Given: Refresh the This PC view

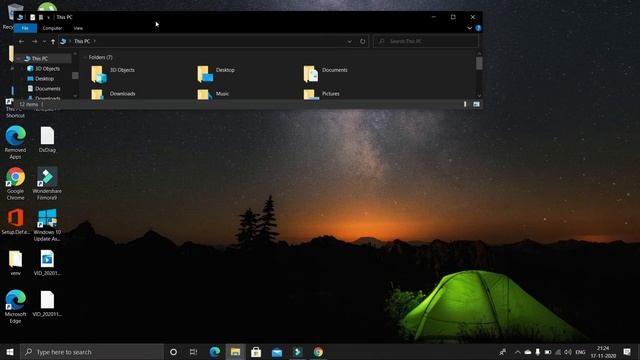Looking at the screenshot, I should 362,41.
